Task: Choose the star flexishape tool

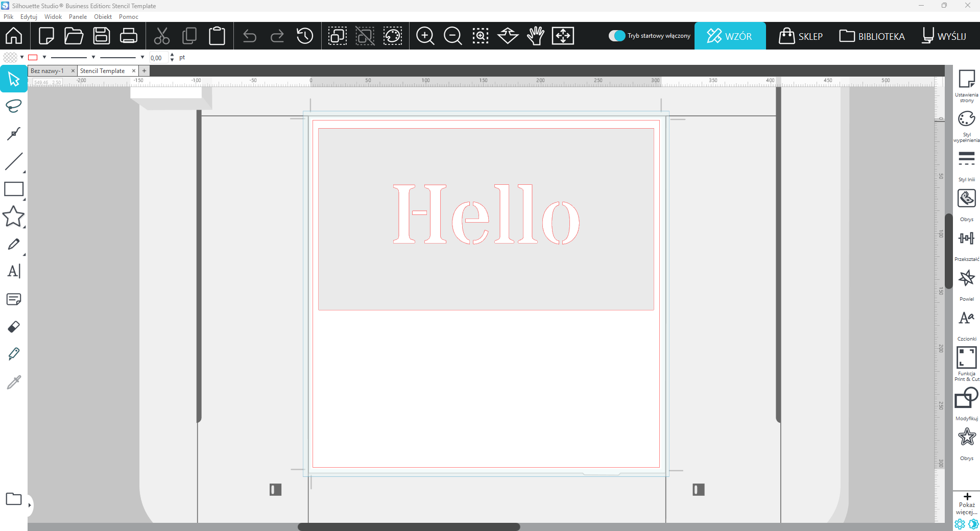Action: [14, 216]
